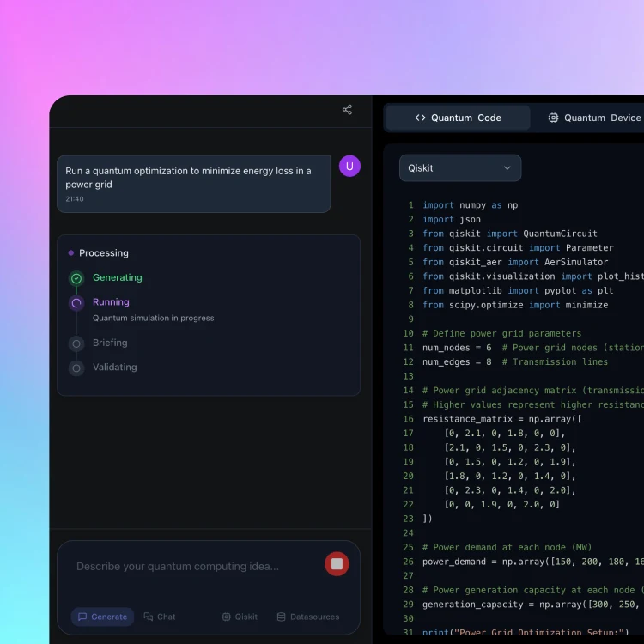Click the Running step label
The image size is (644, 644).
click(x=111, y=302)
